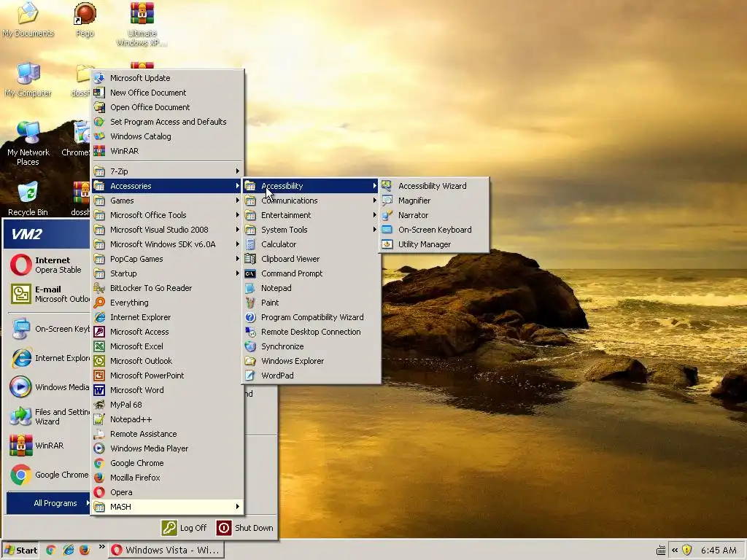The image size is (747, 560).
Task: Click the Synchronize icon
Action: point(250,346)
